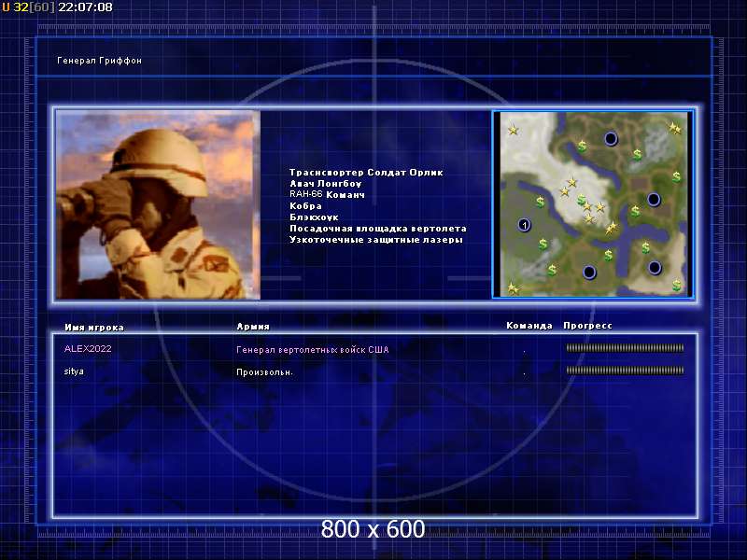Select player name ALEX2022
747x560 pixels.
pos(88,348)
